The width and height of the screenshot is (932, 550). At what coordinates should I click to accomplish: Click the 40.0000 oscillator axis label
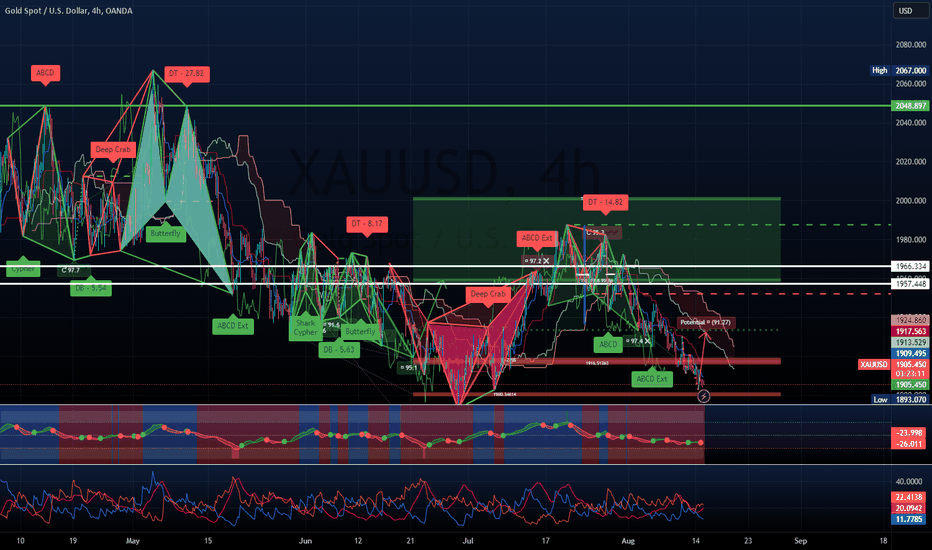point(911,482)
